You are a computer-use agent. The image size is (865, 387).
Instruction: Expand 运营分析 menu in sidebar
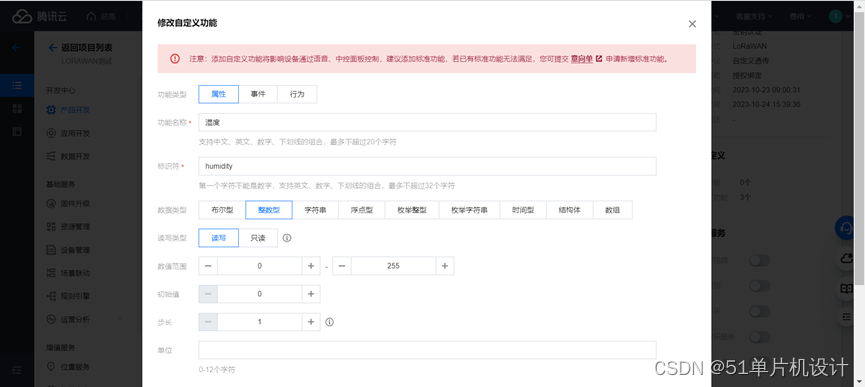pos(120,319)
